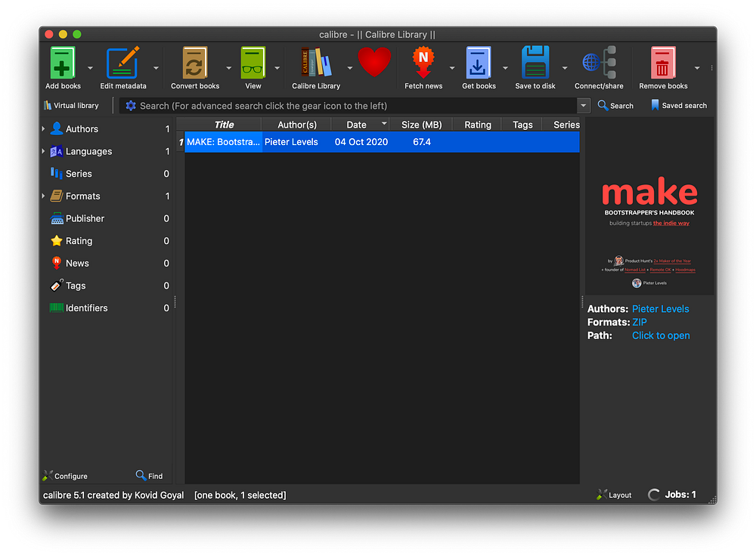Click the make book cover thumbnail

coord(649,206)
